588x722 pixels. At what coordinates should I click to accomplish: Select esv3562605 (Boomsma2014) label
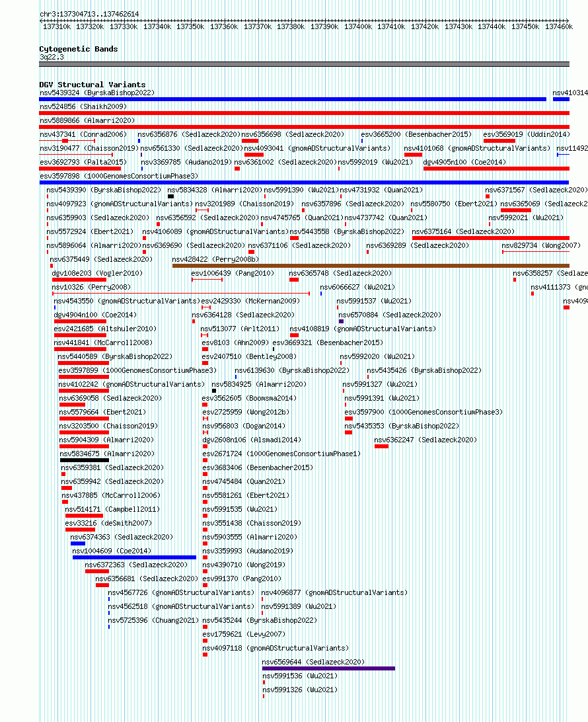(249, 398)
